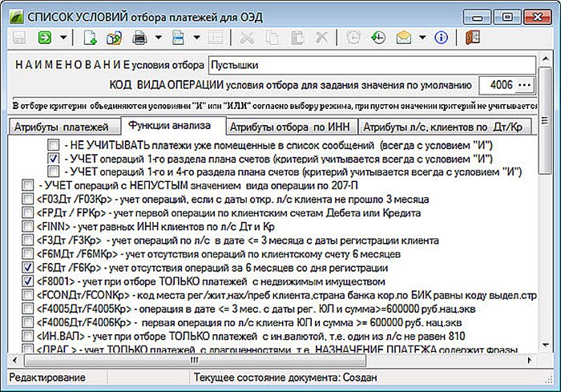Viewport: 561px width, 392px height.
Task: Expand the envelope message dropdown arrow
Action: pyautogui.click(x=422, y=38)
